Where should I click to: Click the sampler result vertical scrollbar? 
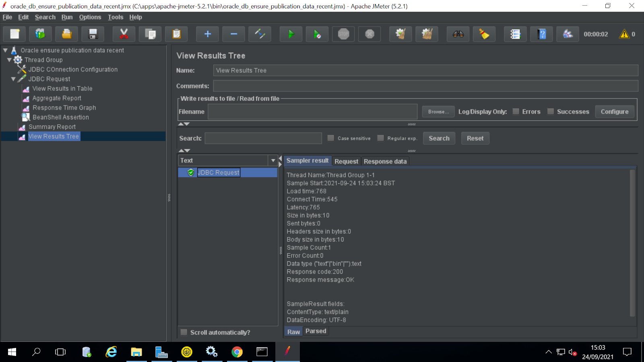(632, 243)
